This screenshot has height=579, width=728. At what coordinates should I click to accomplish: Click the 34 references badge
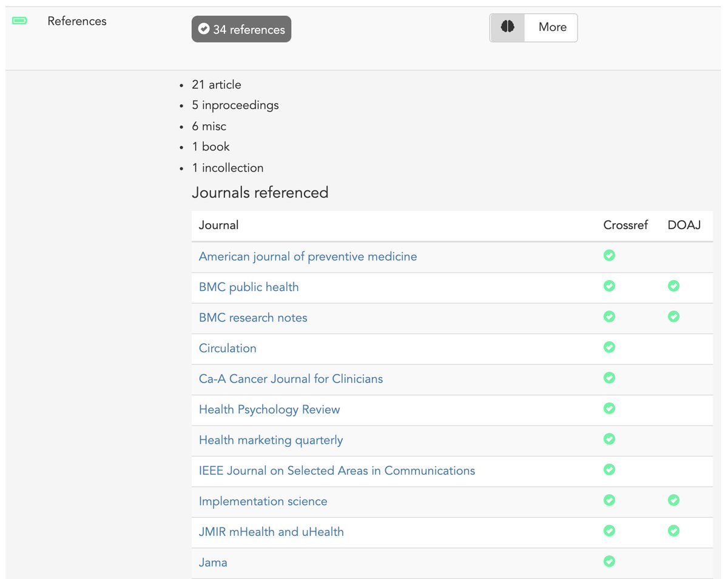(241, 29)
